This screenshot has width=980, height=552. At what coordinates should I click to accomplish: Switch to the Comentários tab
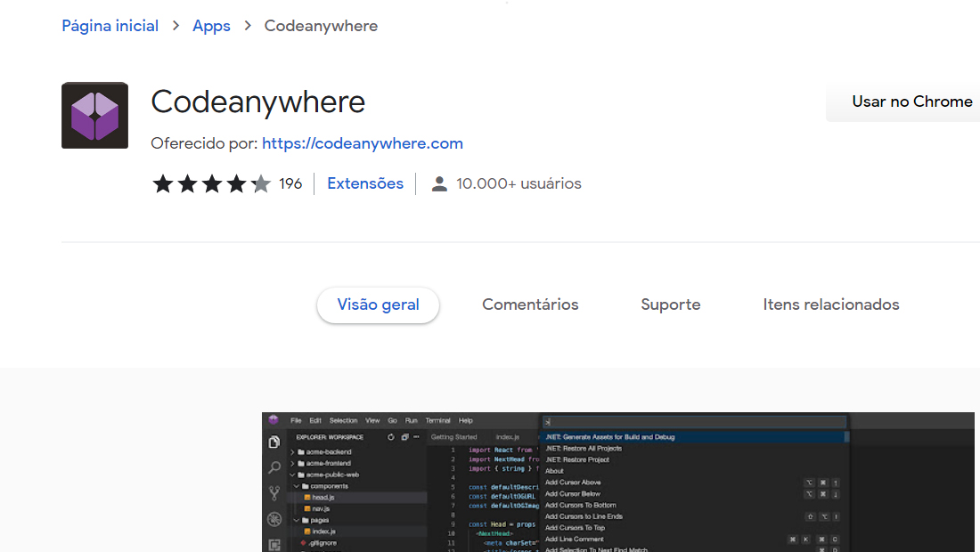[x=530, y=304]
